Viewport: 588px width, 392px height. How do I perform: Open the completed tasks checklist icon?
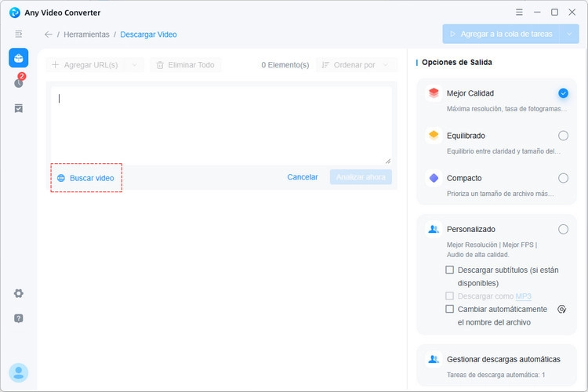coord(18,108)
